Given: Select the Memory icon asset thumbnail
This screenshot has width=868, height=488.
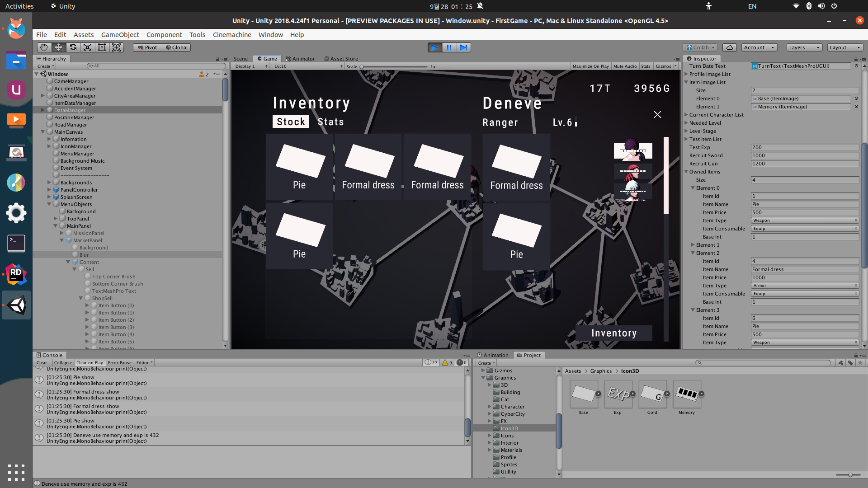Looking at the screenshot, I should 687,394.
